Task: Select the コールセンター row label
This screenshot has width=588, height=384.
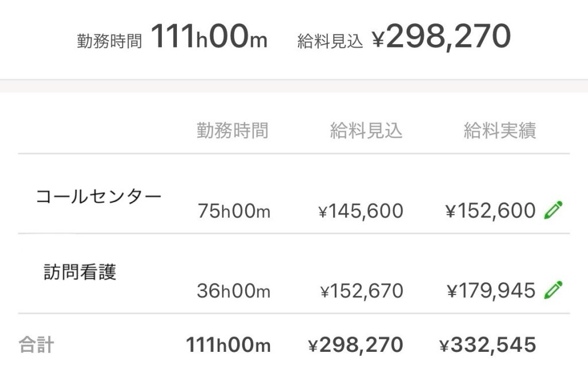Action: pos(99,197)
